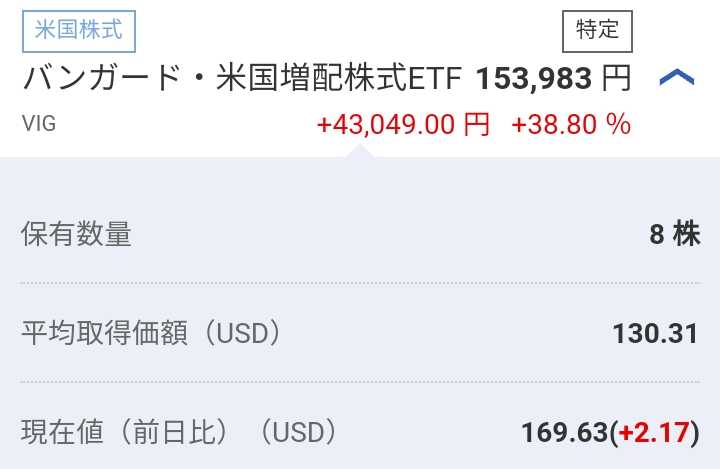Image resolution: width=720 pixels, height=469 pixels.
Task: Collapse the VIG holding details chevron
Action: [677, 79]
